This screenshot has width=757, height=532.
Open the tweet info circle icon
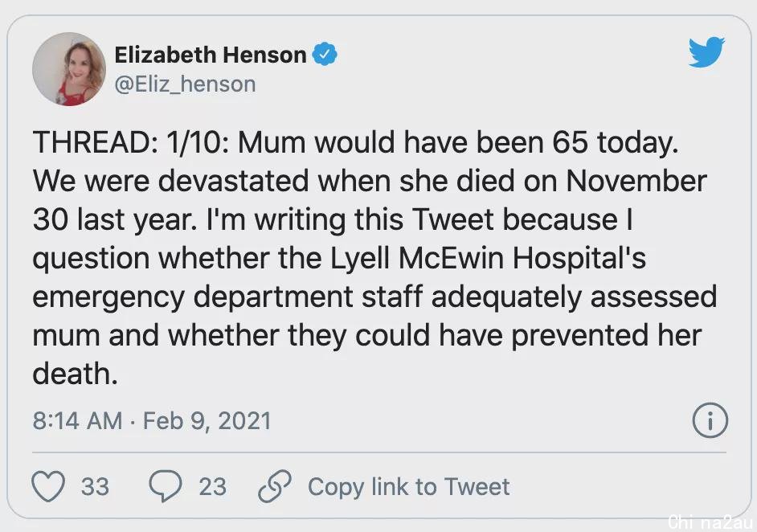click(x=710, y=420)
